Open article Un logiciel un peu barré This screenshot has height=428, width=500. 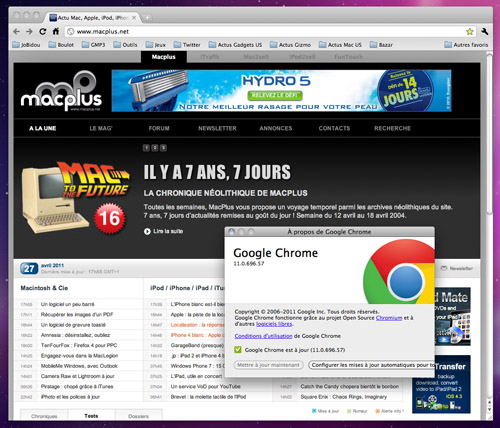pyautogui.click(x=68, y=304)
